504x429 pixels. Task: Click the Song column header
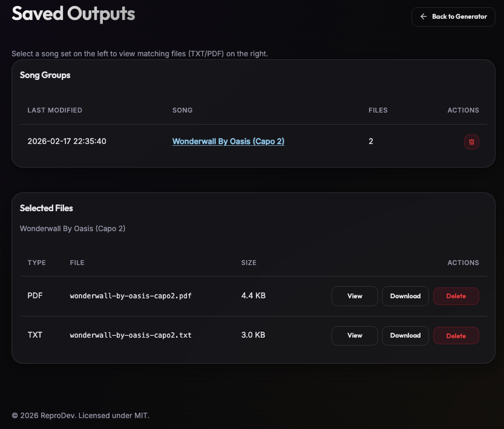(x=182, y=110)
